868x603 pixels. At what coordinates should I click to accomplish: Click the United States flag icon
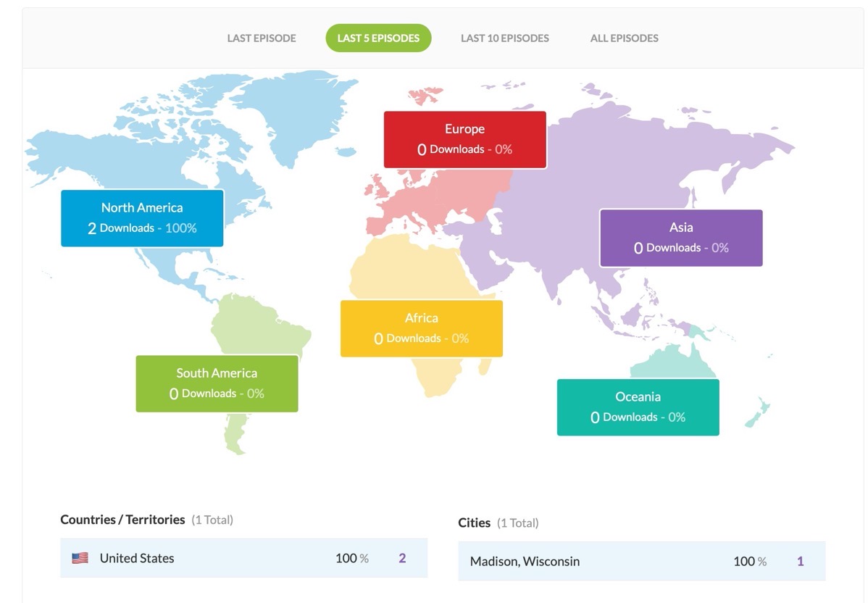coord(80,558)
